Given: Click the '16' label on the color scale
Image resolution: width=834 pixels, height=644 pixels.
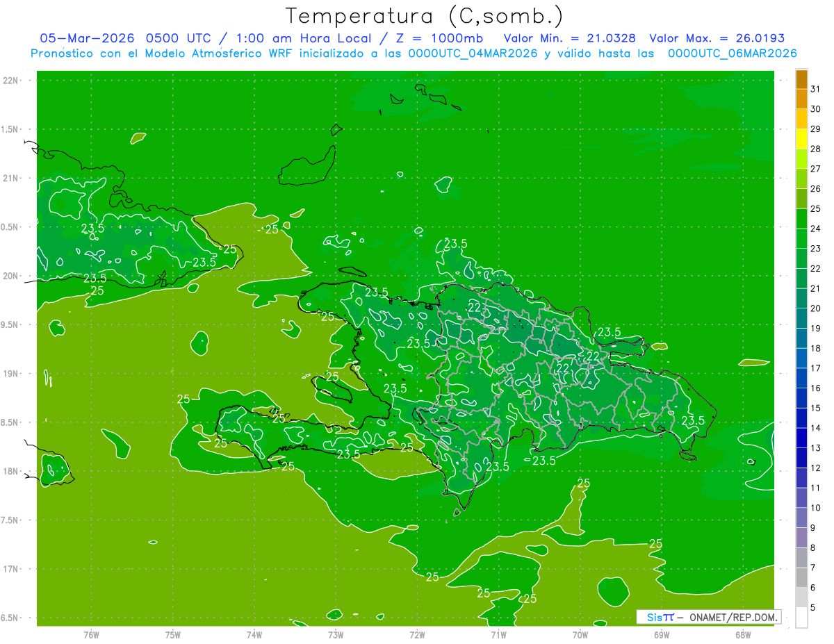Looking at the screenshot, I should click(815, 388).
